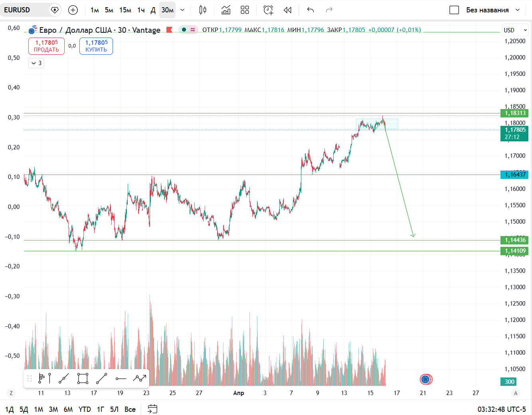532x415 pixels.
Task: Click the blue КУПИТЬ buy button
Action: click(96, 46)
